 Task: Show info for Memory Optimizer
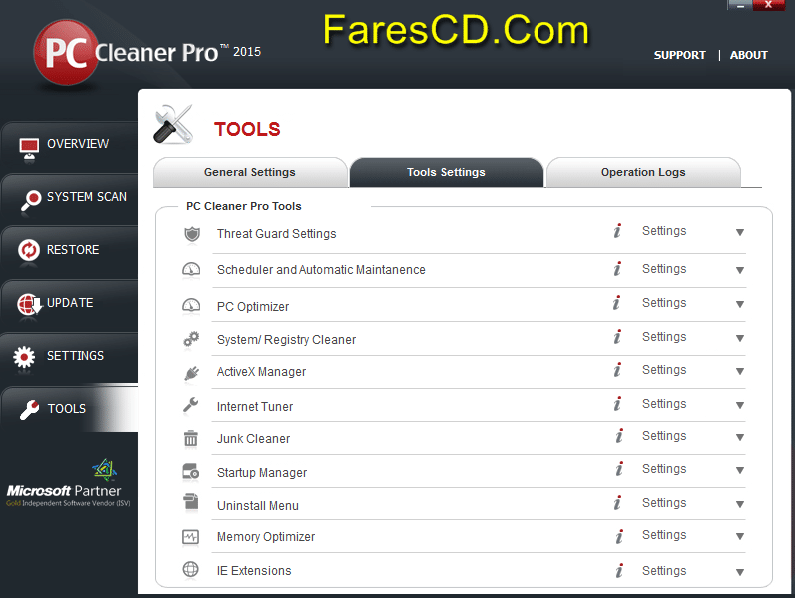(619, 536)
